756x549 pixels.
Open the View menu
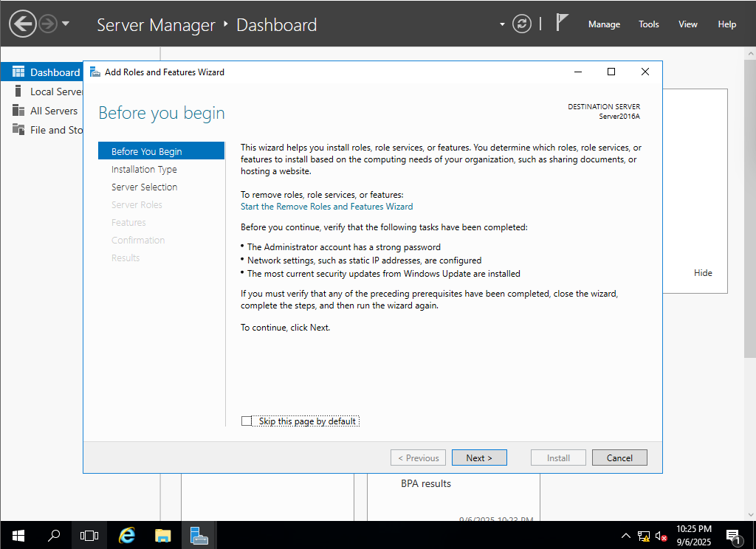click(687, 24)
